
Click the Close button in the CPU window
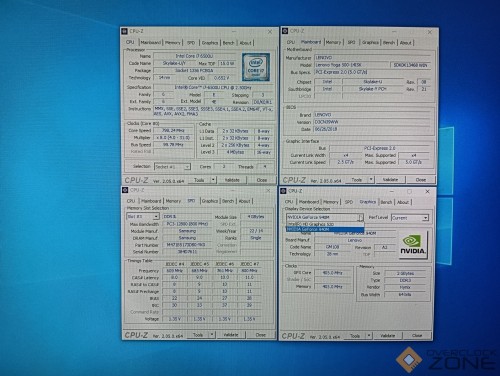(262, 180)
